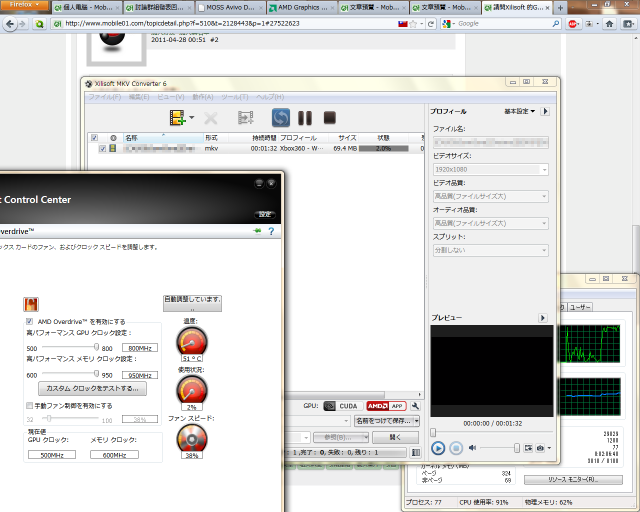Switch to the AMD Graphics browser tab
Viewport: 640px width, 512px height.
click(302, 7)
